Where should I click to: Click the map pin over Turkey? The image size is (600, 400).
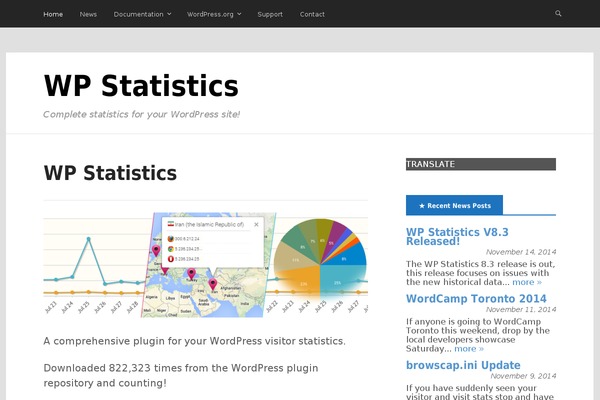pyautogui.click(x=191, y=274)
